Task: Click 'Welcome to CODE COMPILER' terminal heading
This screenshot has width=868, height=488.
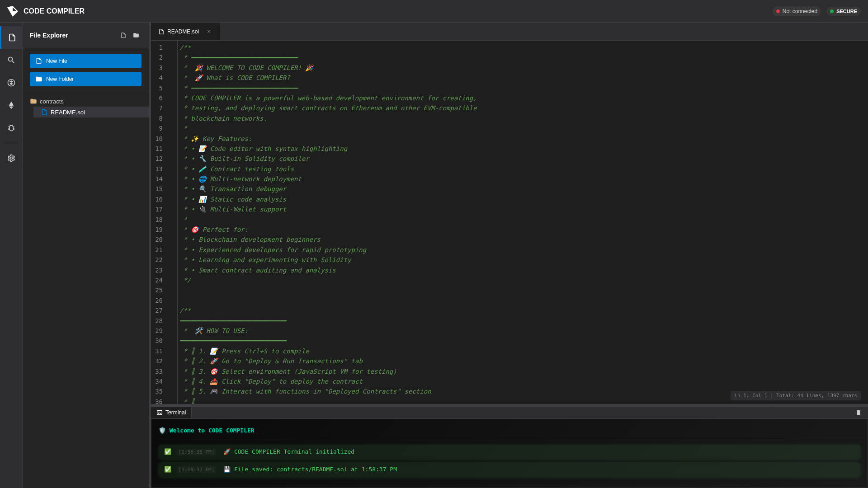Action: point(207,431)
